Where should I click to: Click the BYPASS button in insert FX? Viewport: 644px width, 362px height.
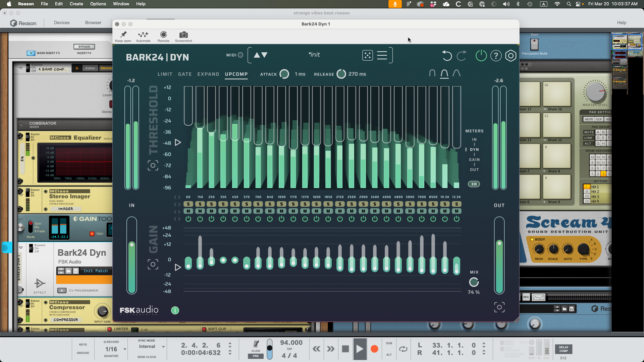pyautogui.click(x=84, y=47)
